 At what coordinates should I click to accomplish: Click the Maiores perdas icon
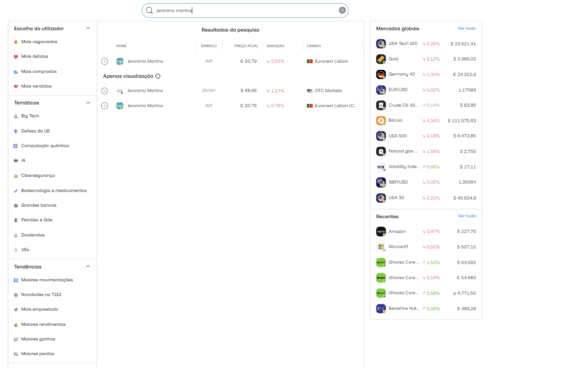tap(15, 354)
